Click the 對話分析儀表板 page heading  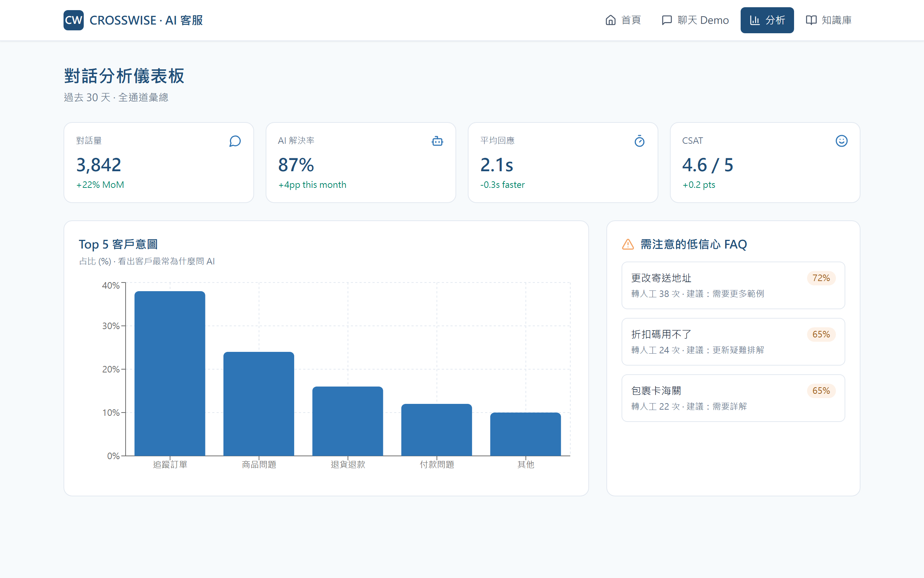point(124,76)
